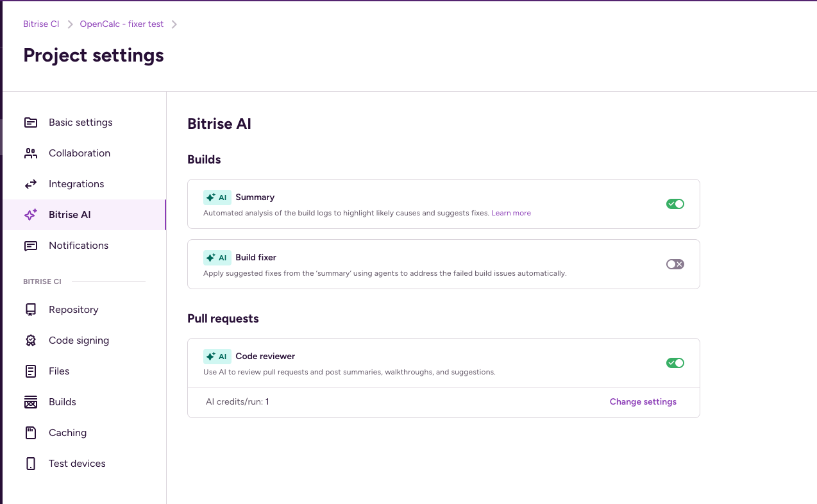Click the Test devices phone icon
This screenshot has height=504, width=817.
[x=31, y=463]
